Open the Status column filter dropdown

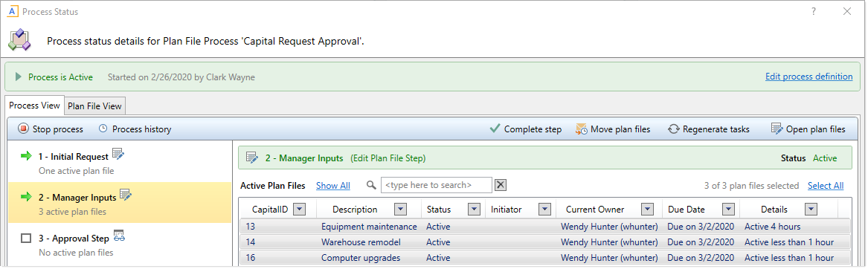pos(474,210)
